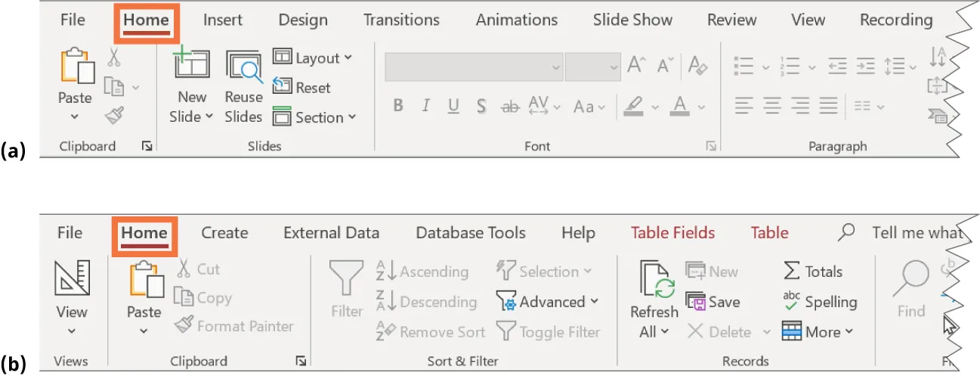This screenshot has width=980, height=379.
Task: Switch to the Transitions tab
Action: [401, 20]
